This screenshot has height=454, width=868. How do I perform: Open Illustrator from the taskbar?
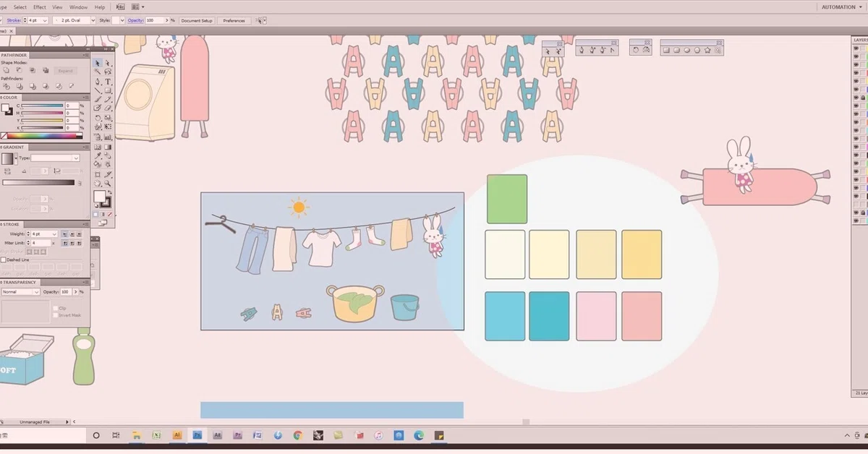pyautogui.click(x=177, y=435)
